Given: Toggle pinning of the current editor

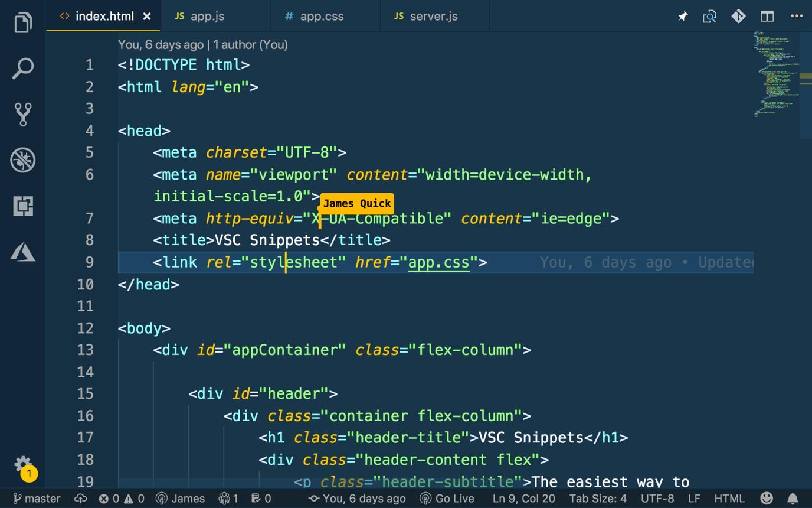Looking at the screenshot, I should 682,16.
